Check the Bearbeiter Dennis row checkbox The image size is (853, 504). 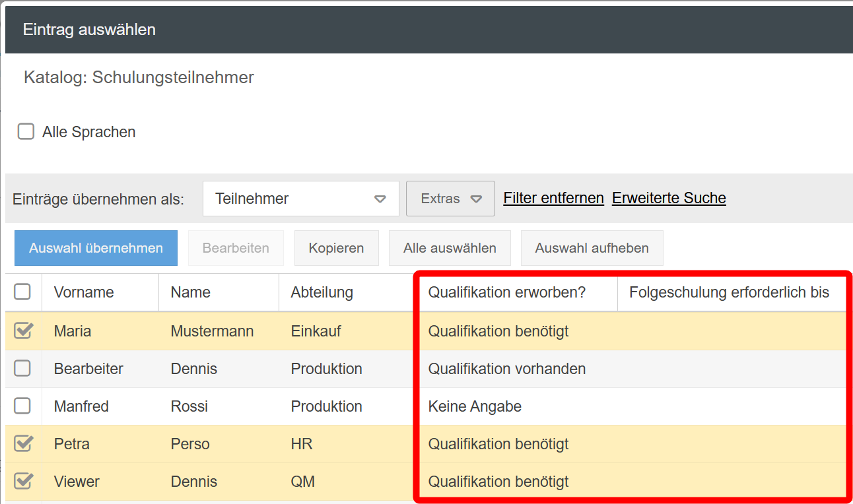[22, 368]
